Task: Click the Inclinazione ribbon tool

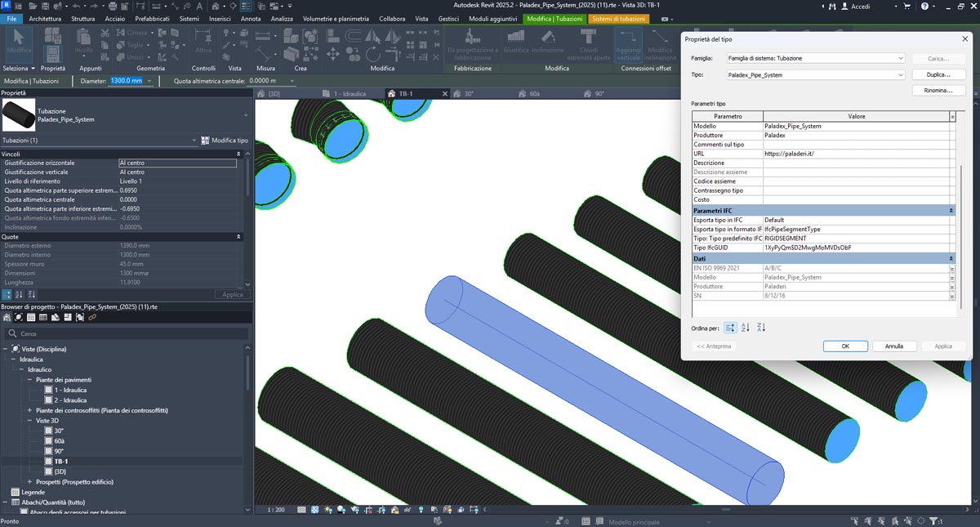Action: point(547,40)
